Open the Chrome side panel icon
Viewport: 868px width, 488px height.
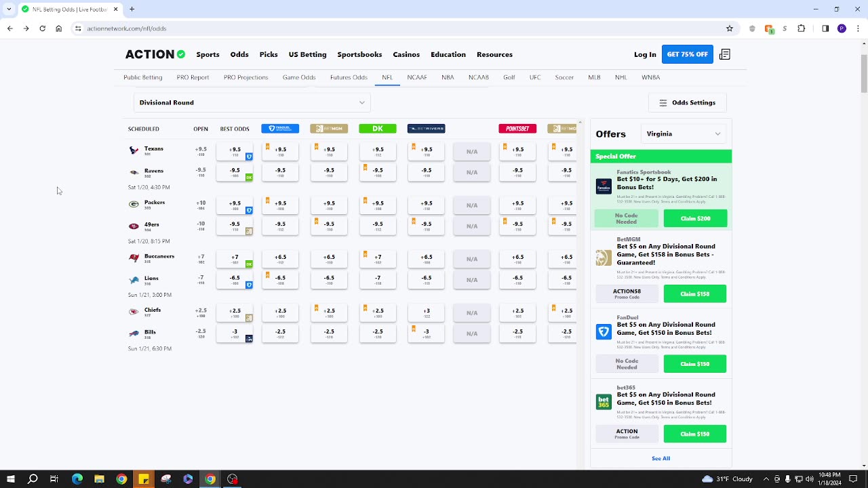(x=825, y=28)
